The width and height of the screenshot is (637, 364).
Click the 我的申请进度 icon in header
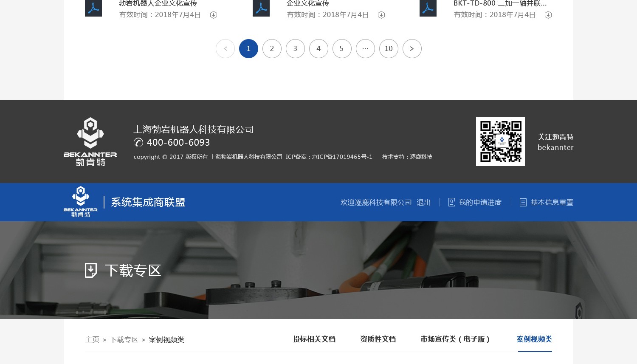(451, 202)
